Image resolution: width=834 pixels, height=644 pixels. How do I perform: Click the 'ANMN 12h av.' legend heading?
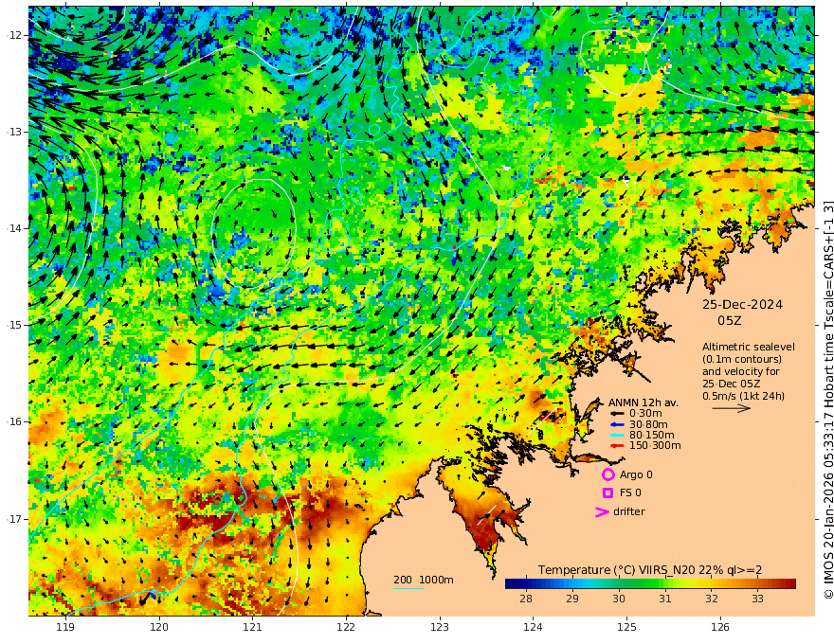click(644, 402)
